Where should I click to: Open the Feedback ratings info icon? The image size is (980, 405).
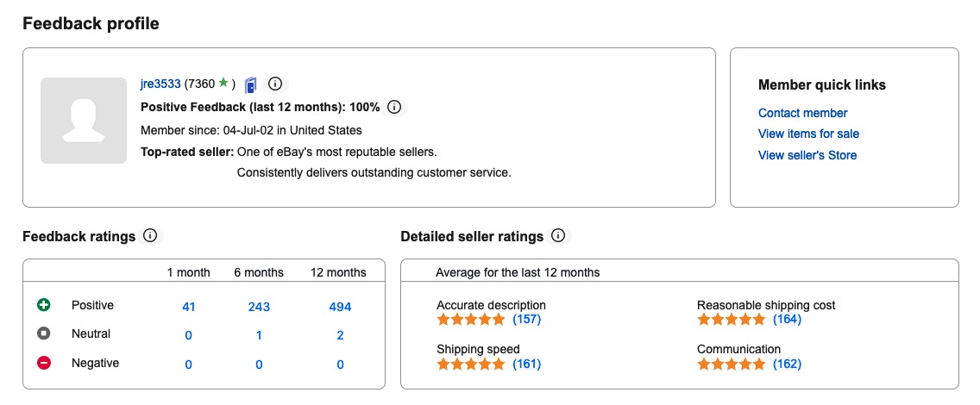coord(150,235)
